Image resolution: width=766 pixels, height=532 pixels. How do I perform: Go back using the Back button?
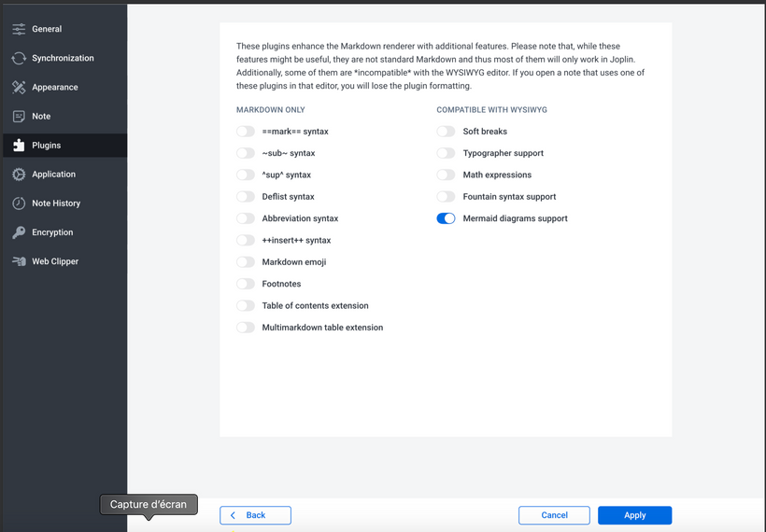pyautogui.click(x=255, y=515)
